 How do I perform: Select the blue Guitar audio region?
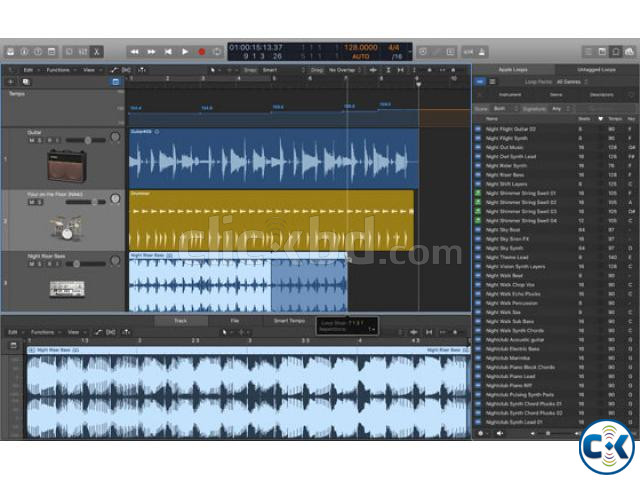pyautogui.click(x=273, y=159)
